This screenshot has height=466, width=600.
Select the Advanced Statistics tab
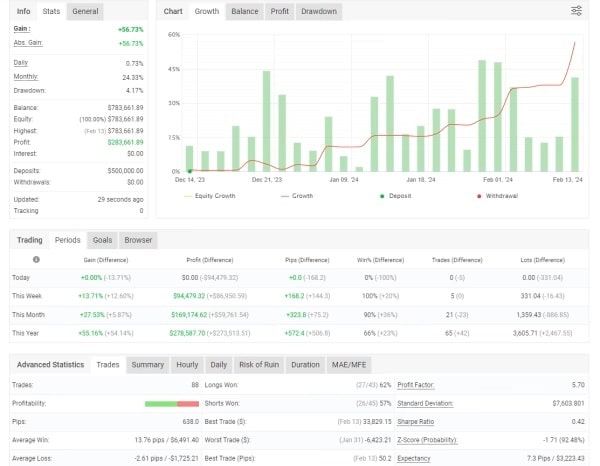click(x=50, y=365)
